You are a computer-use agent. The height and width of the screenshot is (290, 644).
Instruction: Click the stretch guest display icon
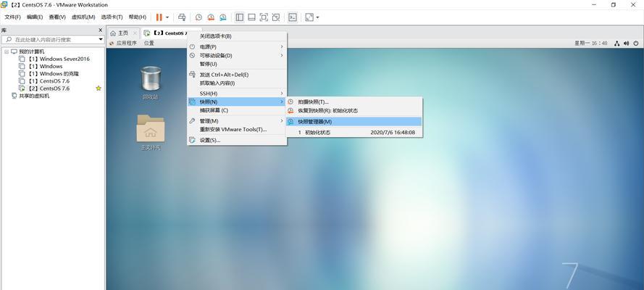tap(309, 17)
